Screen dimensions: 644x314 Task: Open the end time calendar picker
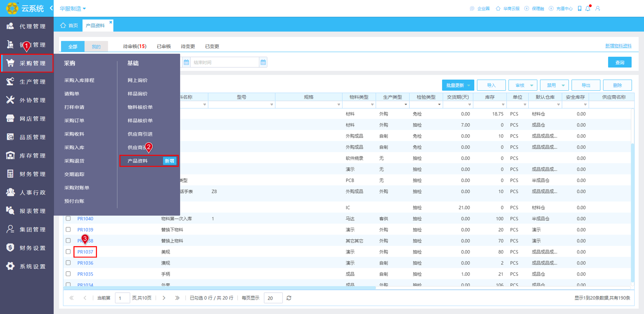[263, 62]
